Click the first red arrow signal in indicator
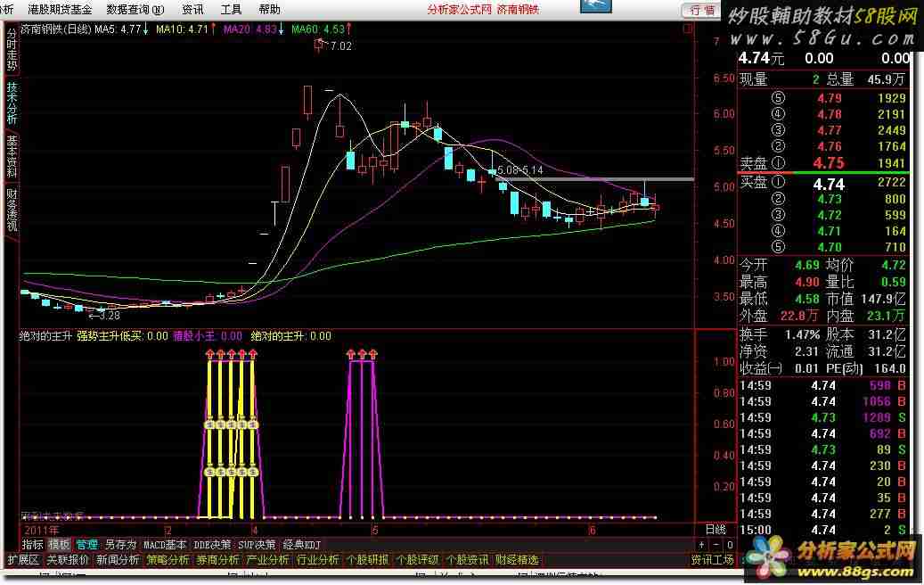This screenshot has width=924, height=585. pos(211,354)
